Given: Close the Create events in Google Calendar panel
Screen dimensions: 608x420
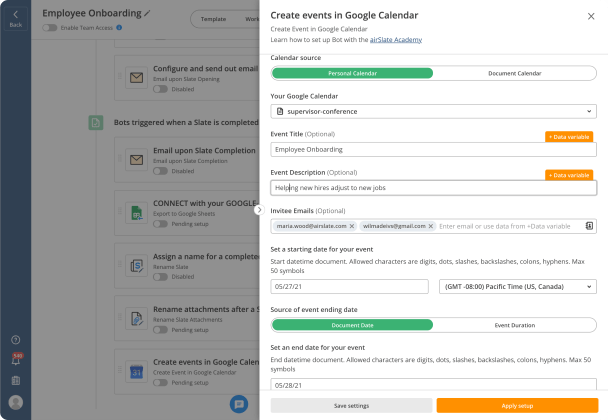Looking at the screenshot, I should (591, 16).
